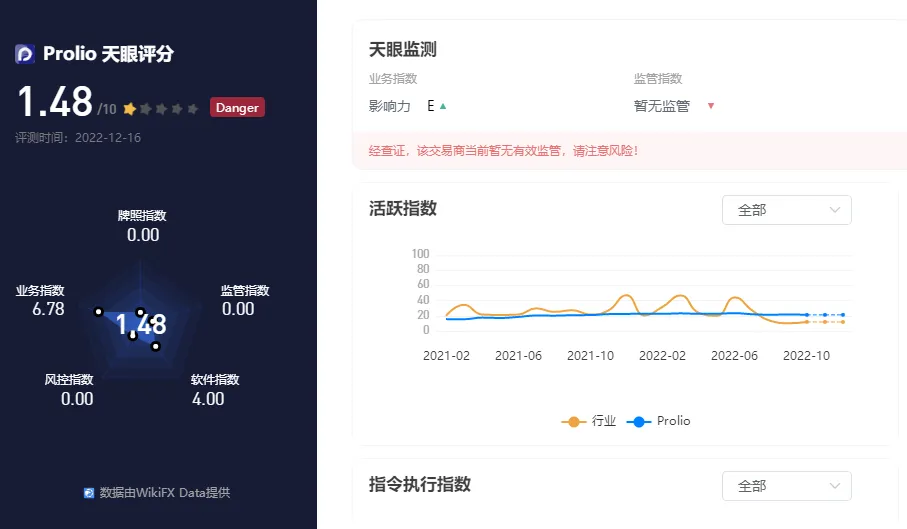
Task: Click the WikiFX Data small logo icon
Action: coord(89,493)
